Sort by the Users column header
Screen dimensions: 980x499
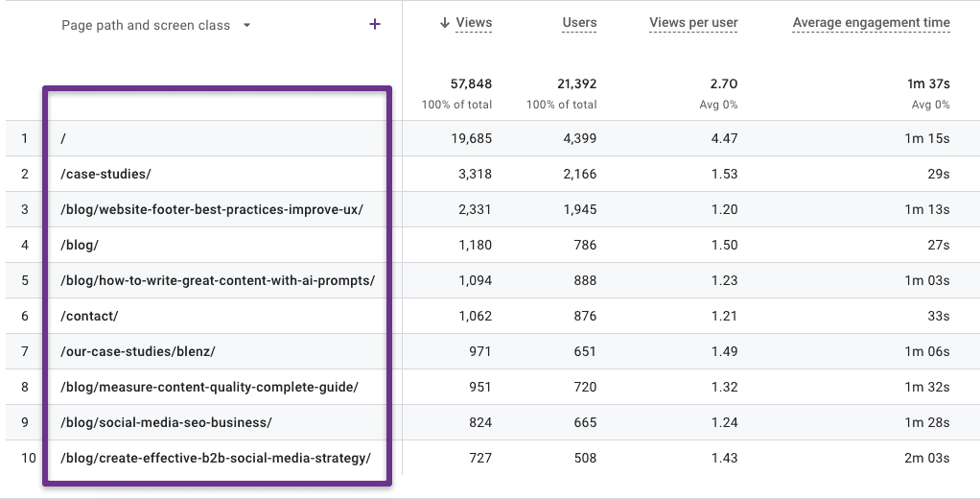(x=579, y=23)
